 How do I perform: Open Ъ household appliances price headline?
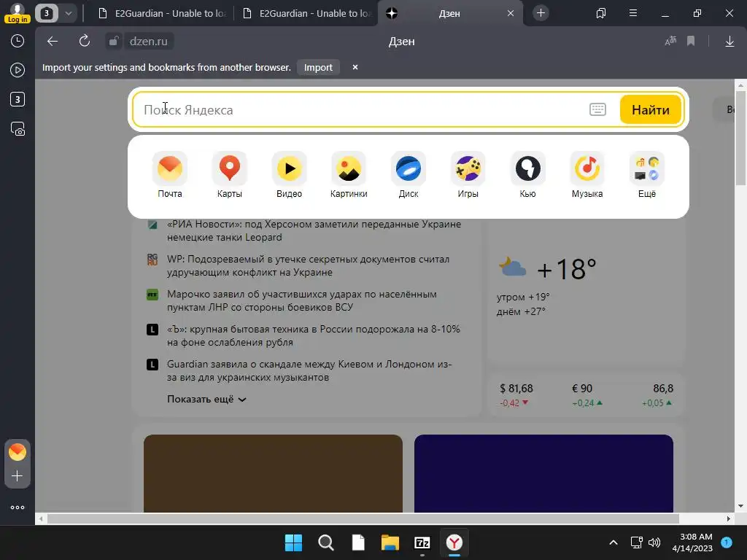pyautogui.click(x=314, y=335)
